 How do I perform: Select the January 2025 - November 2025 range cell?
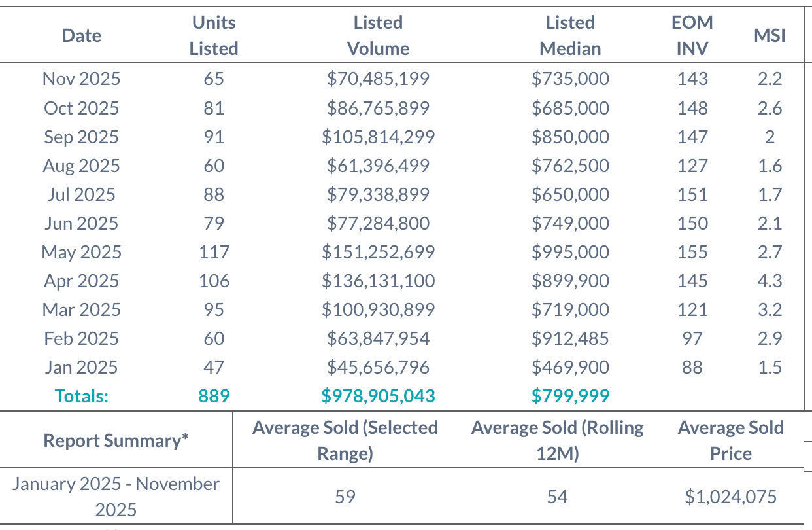[116, 497]
